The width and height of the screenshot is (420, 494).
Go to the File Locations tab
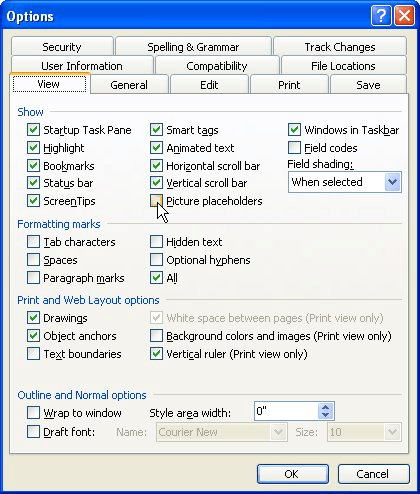343,66
